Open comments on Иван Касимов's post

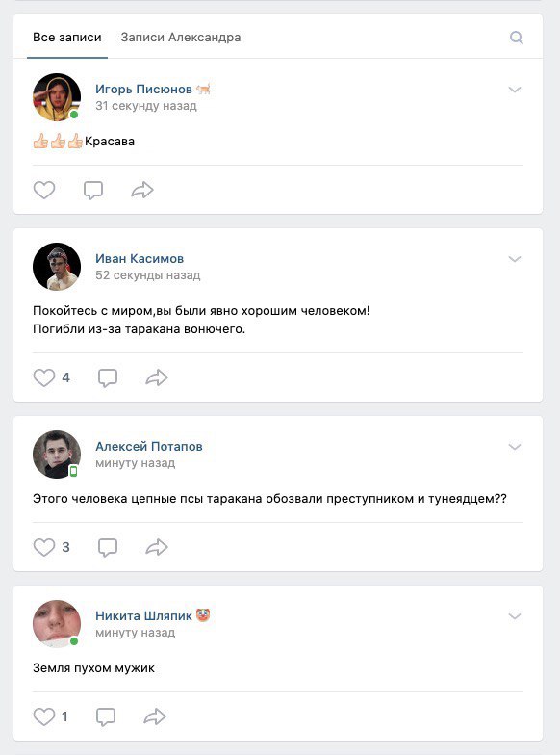108,377
